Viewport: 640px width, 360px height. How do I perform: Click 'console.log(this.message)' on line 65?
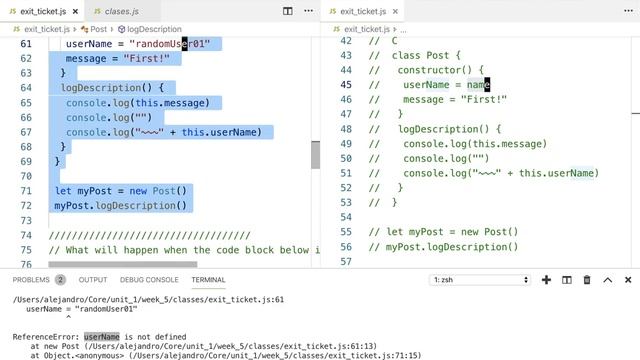coord(138,103)
